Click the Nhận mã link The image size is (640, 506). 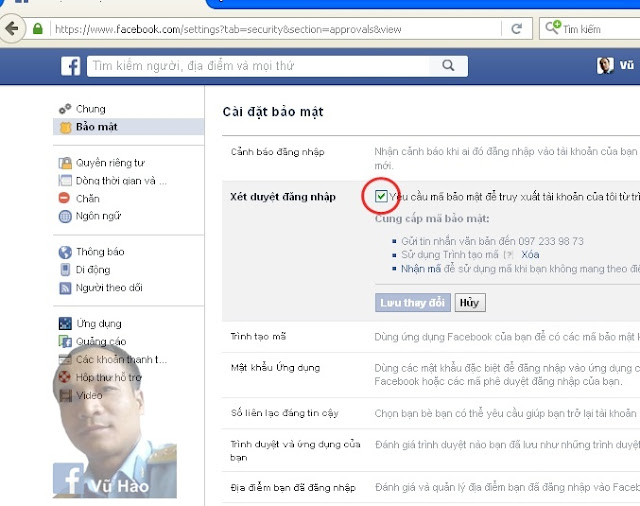tap(421, 269)
